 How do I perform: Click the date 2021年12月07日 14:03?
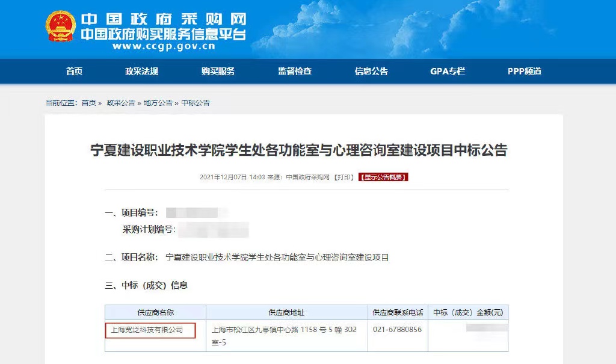click(x=232, y=177)
